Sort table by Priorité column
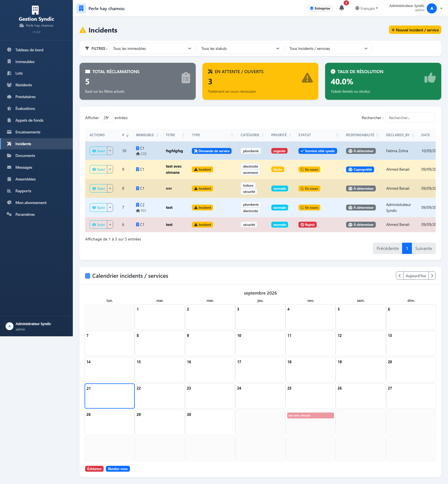 [281, 135]
